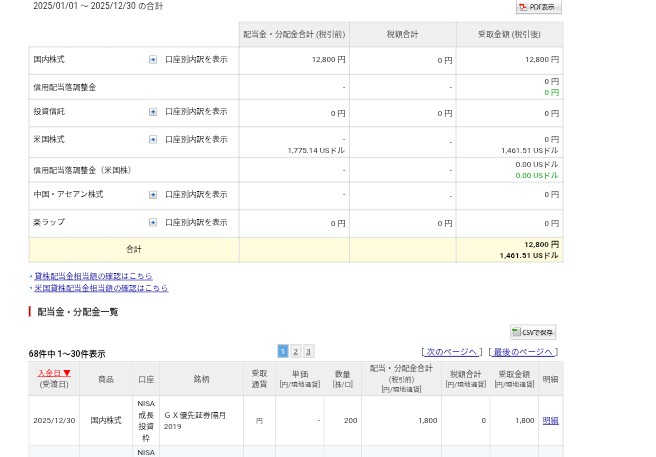The width and height of the screenshot is (656, 457).
Task: Click 口座別内訳を表示 text for 米国株式
Action: pyautogui.click(x=196, y=139)
